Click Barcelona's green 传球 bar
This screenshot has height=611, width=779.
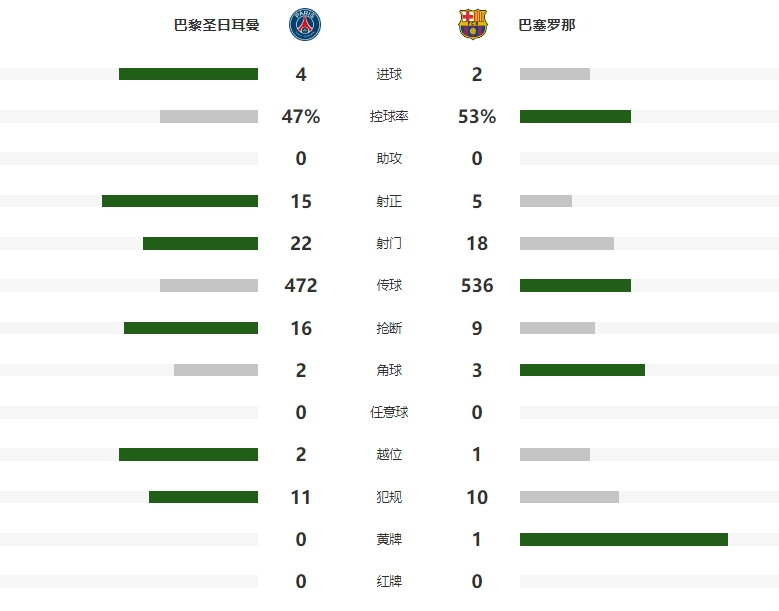click(x=575, y=285)
